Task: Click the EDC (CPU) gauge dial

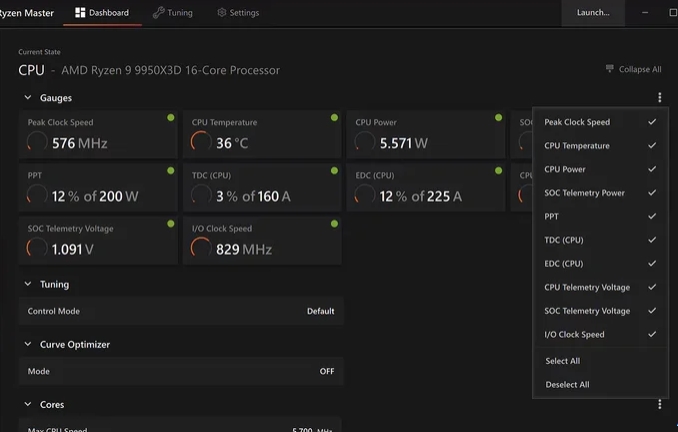Action: (x=365, y=195)
